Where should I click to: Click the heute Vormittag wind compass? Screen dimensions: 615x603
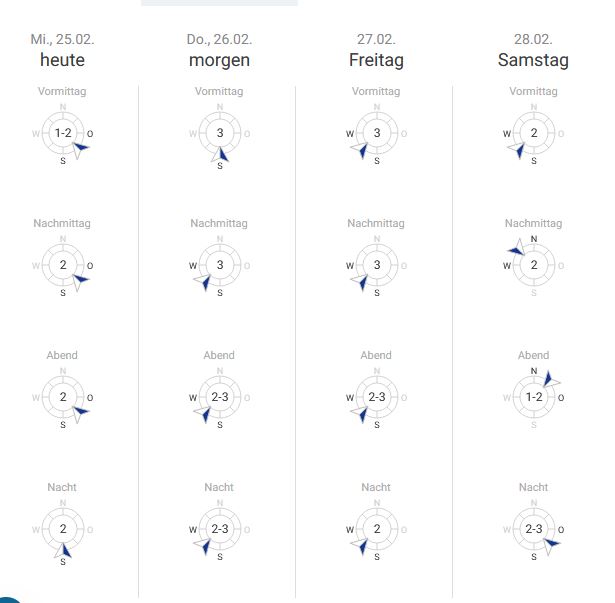click(63, 133)
